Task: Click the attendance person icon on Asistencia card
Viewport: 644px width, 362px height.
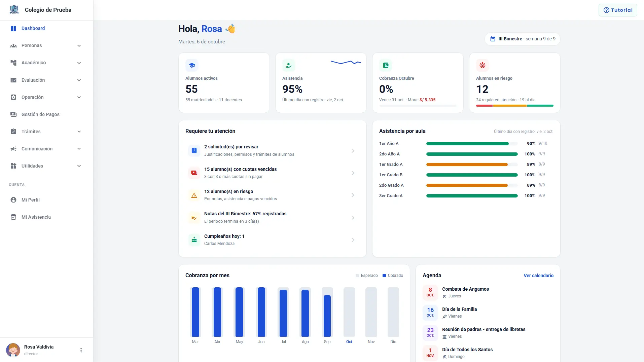Action: tap(289, 65)
